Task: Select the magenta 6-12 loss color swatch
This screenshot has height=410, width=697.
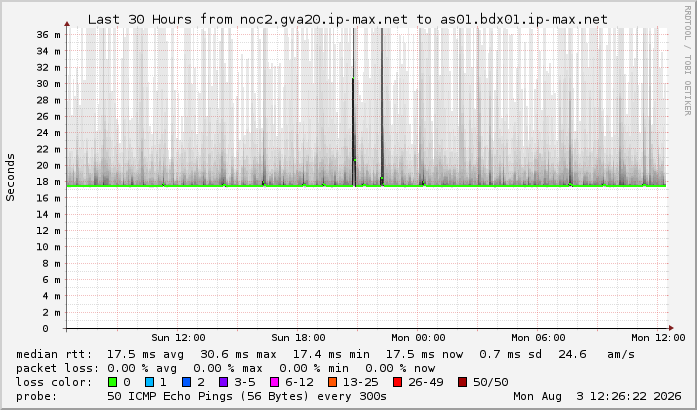Action: 274,382
